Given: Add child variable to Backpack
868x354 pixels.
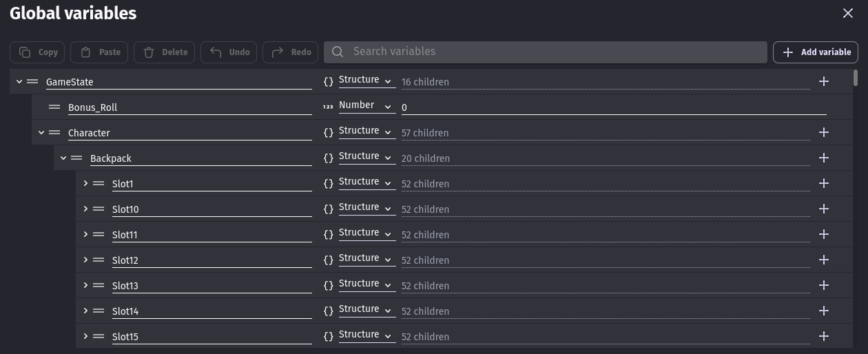Looking at the screenshot, I should (823, 158).
